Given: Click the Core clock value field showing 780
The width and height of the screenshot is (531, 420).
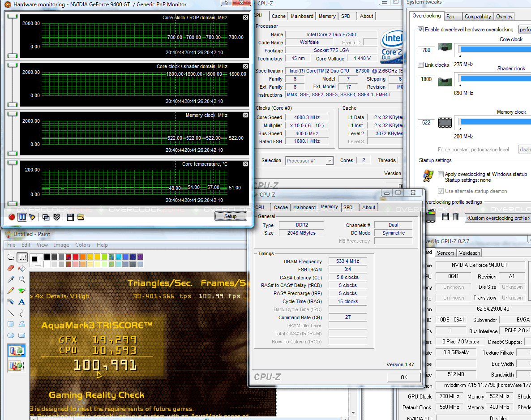Looking at the screenshot, I should pyautogui.click(x=426, y=50).
